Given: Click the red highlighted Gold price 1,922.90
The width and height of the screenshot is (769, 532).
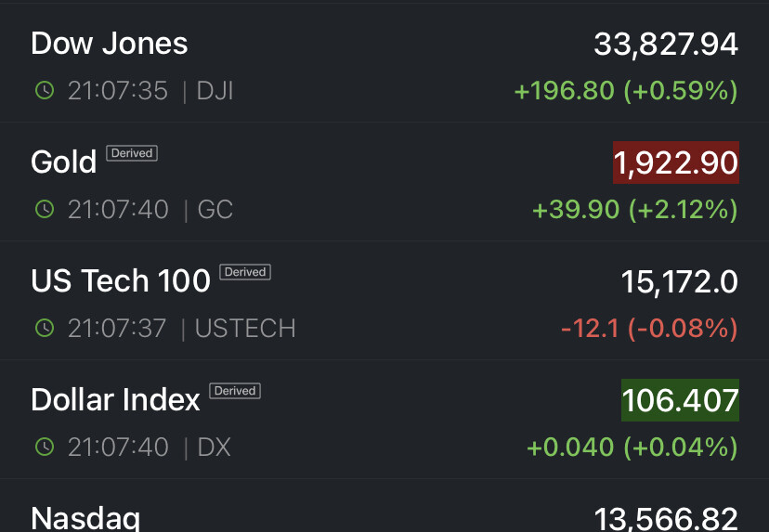Looking at the screenshot, I should [675, 162].
